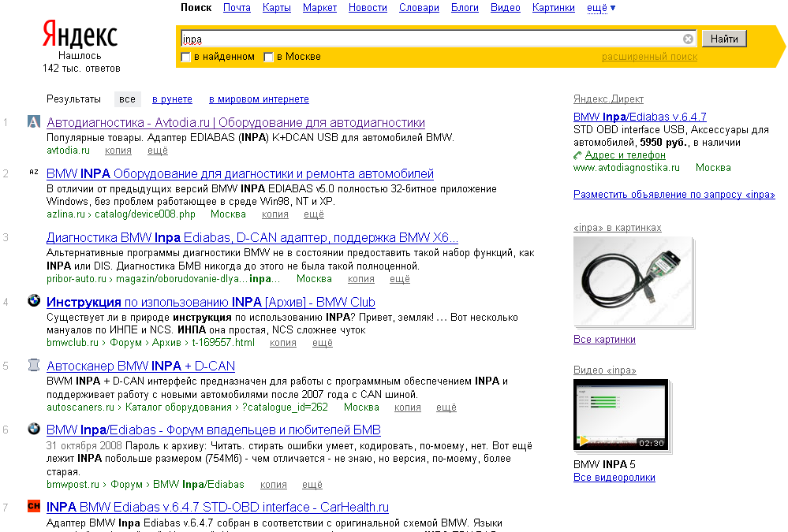Open 'Все картинки' link
The height and width of the screenshot is (532, 788).
604,339
